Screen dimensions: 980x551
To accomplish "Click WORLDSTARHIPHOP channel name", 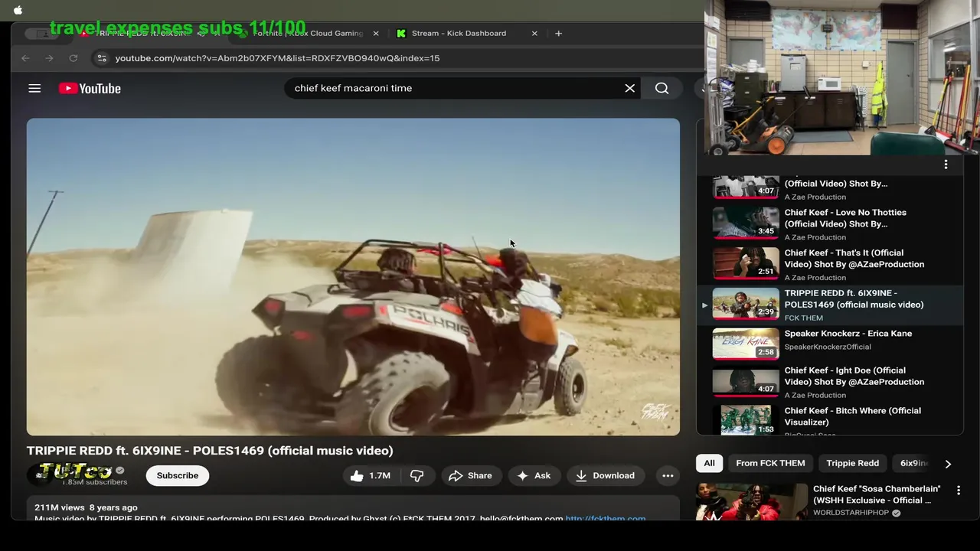I will 852,513.
